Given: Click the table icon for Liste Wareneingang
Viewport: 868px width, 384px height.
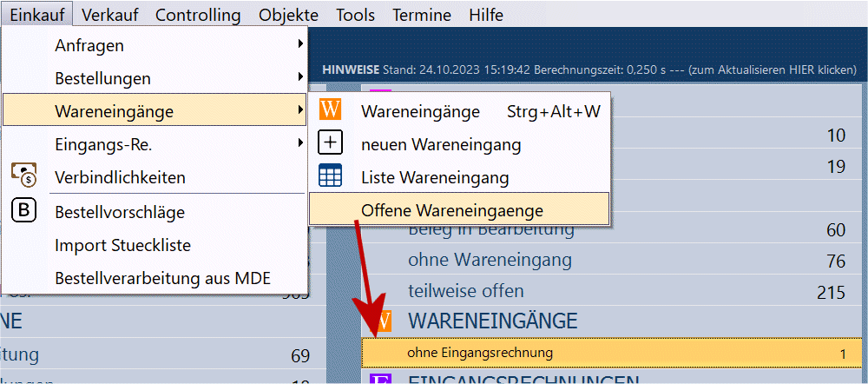Looking at the screenshot, I should point(330,175).
